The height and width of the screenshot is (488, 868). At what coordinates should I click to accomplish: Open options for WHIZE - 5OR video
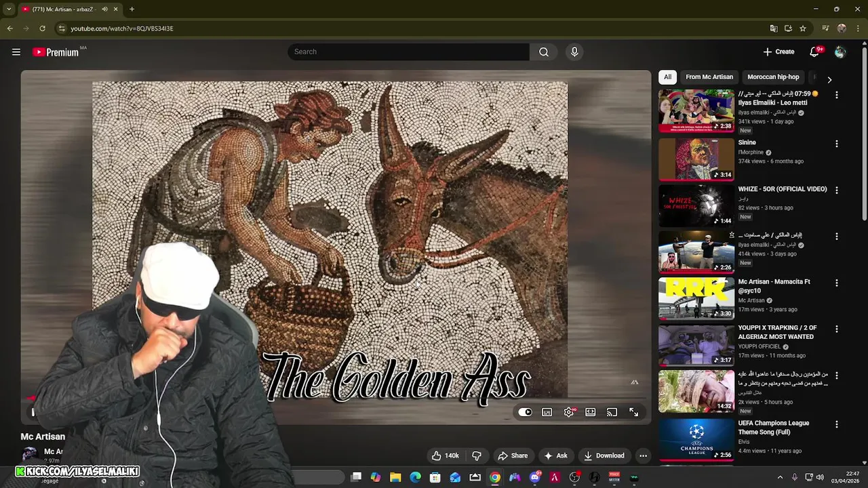click(x=837, y=190)
